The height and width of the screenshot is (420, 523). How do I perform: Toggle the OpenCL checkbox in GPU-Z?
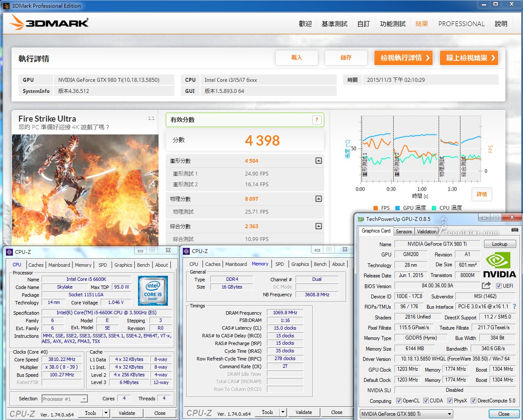coord(399,401)
